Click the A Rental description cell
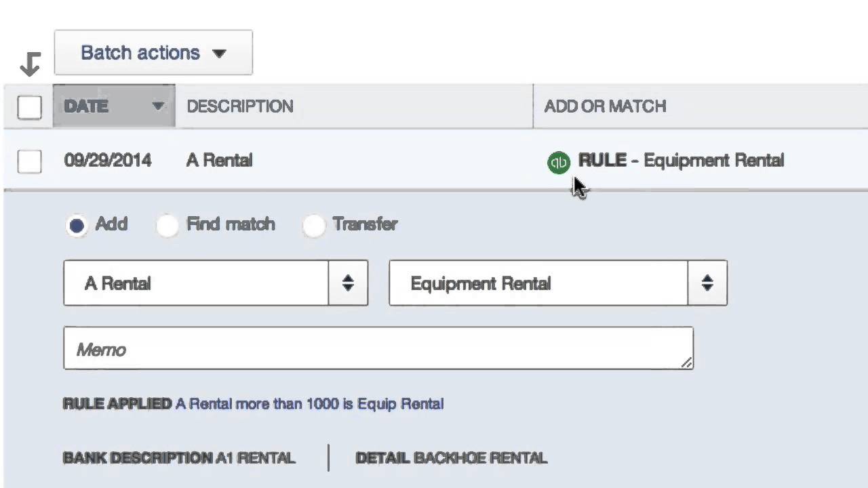 click(x=219, y=161)
